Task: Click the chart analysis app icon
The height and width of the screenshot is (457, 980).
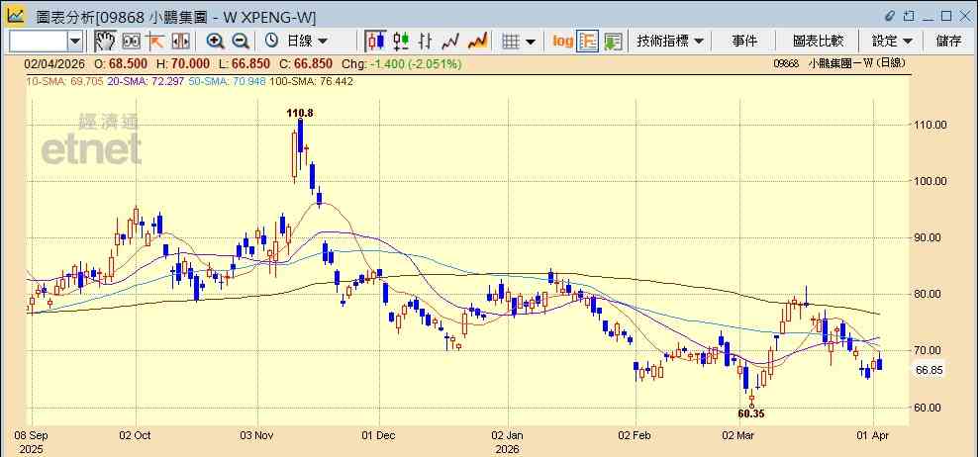Action: (x=16, y=16)
